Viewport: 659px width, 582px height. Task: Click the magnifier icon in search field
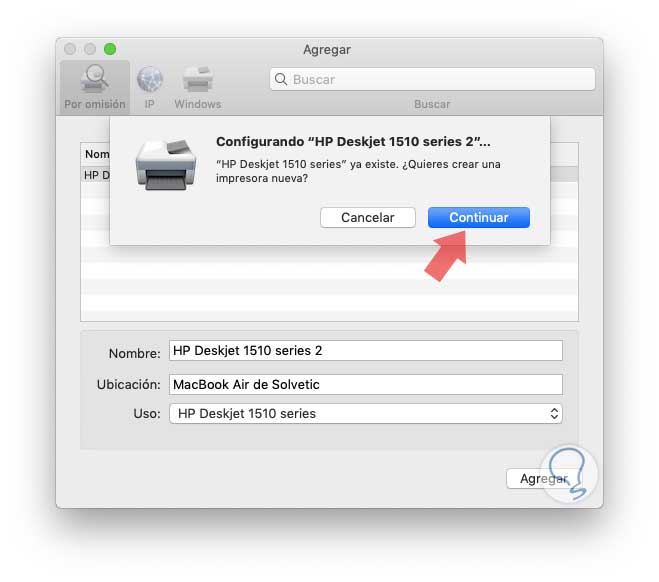tap(281, 79)
